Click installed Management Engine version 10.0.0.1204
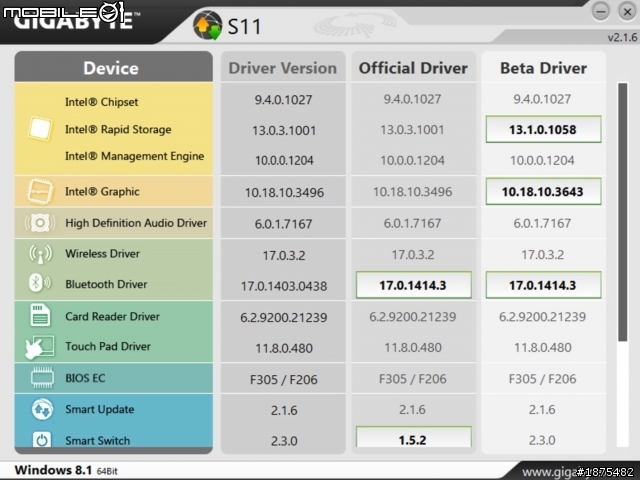The image size is (640, 480). point(284,160)
